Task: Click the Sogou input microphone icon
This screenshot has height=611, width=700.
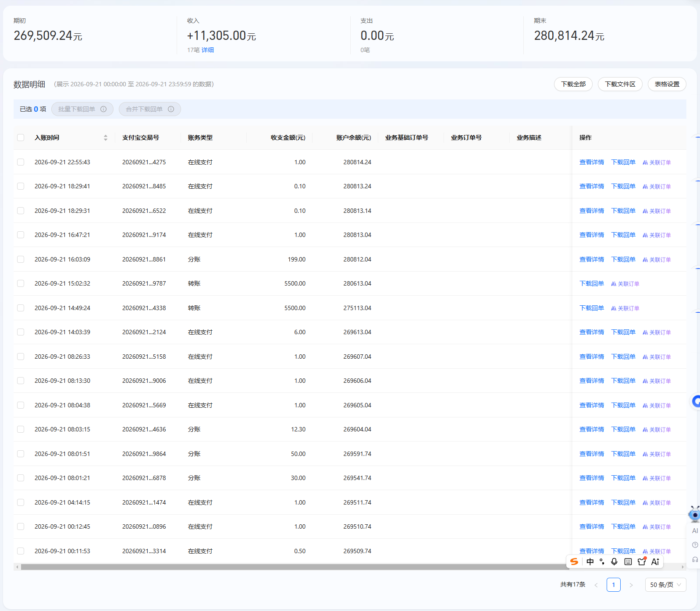Action: point(614,562)
